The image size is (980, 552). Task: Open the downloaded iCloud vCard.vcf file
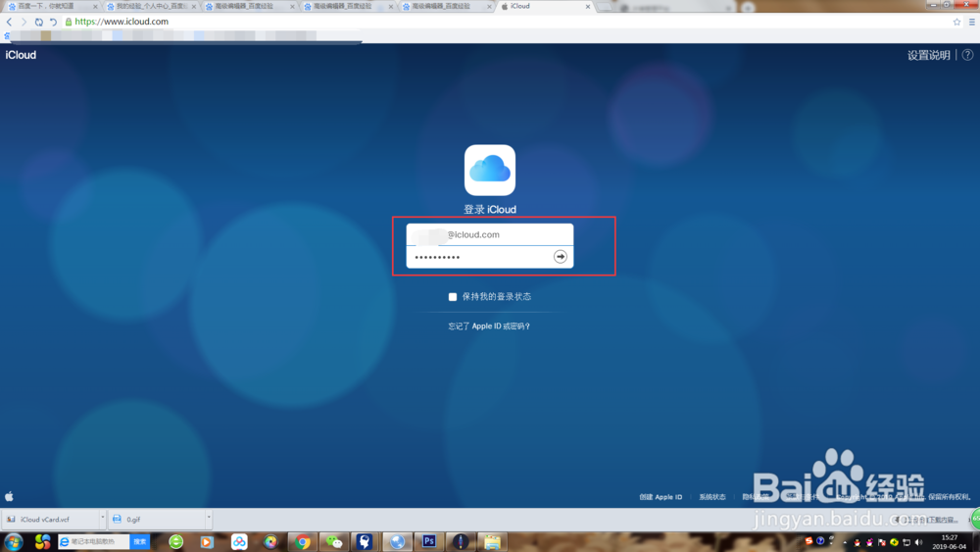[50, 519]
